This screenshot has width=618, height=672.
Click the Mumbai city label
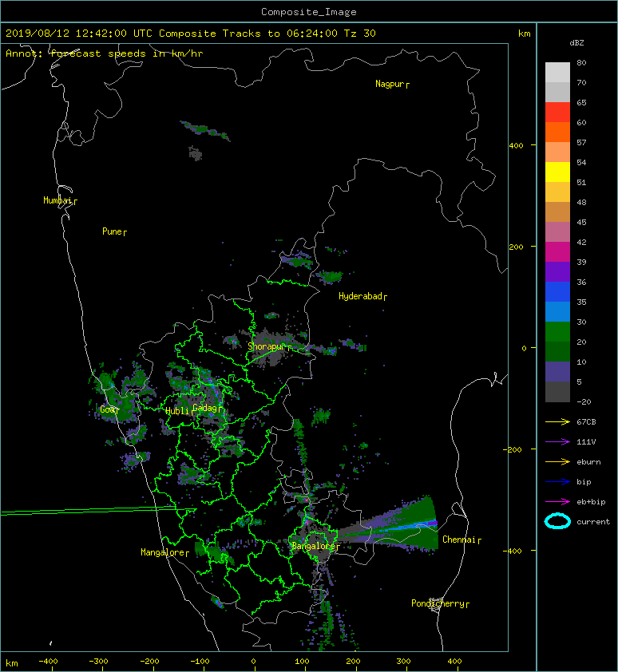point(57,200)
